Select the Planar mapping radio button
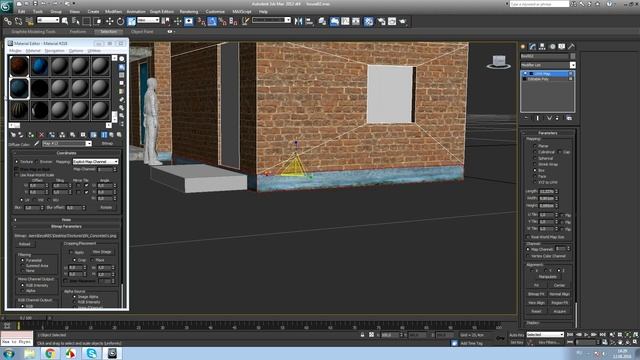 pos(534,146)
